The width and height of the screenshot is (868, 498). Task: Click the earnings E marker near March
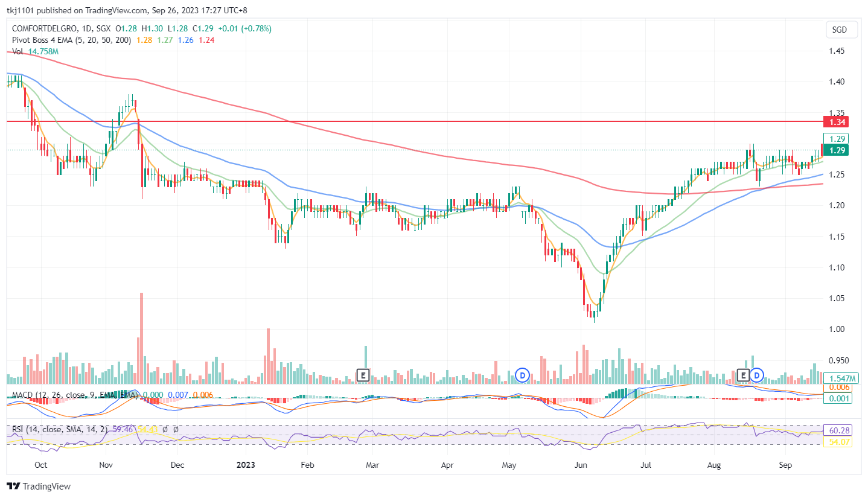[x=363, y=375]
